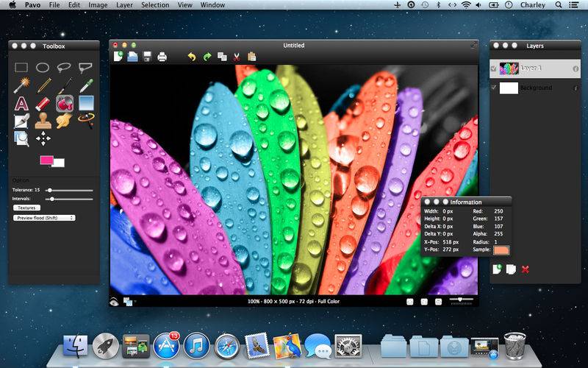Select the Layer 1 thumbnail
The image size is (588, 368).
tap(509, 68)
